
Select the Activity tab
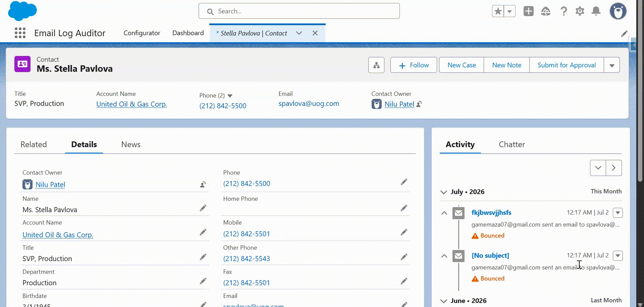click(460, 144)
